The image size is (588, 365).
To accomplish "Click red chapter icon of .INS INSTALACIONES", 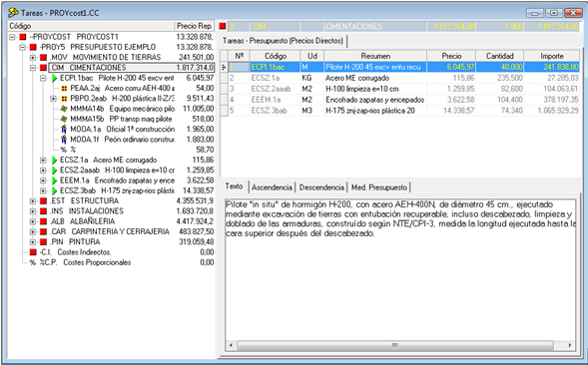I will point(44,211).
